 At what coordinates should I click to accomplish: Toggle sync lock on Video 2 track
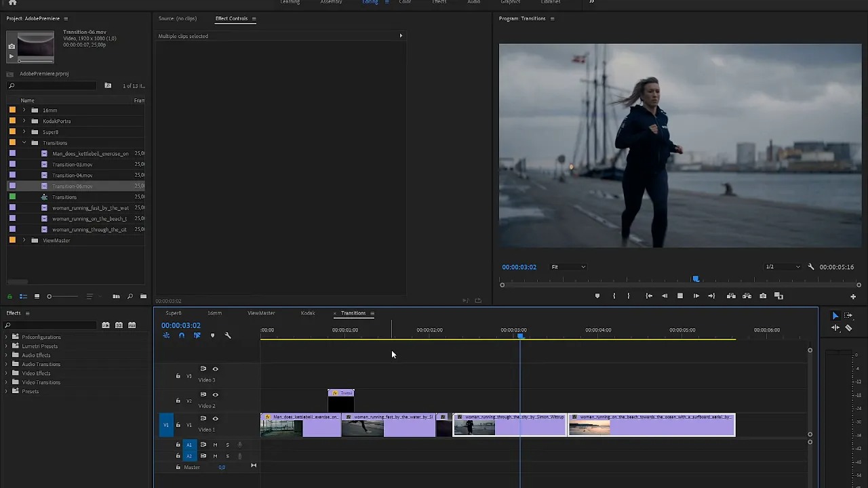203,394
